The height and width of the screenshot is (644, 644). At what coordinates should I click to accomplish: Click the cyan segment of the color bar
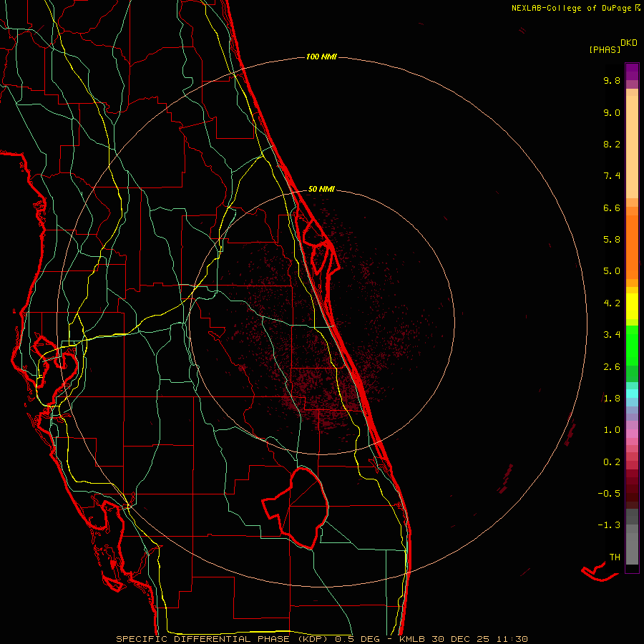pyautogui.click(x=632, y=394)
